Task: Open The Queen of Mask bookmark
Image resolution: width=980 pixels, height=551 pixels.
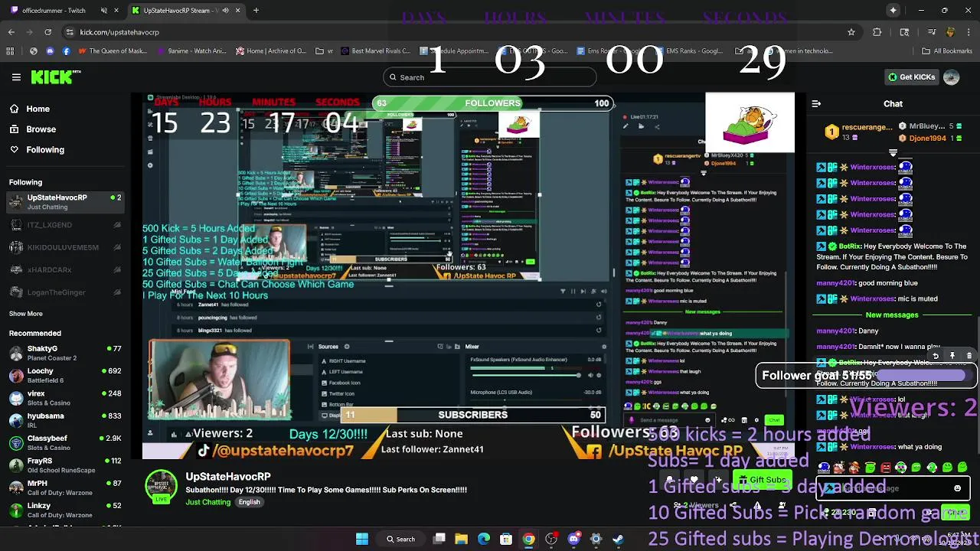Action: coord(112,51)
